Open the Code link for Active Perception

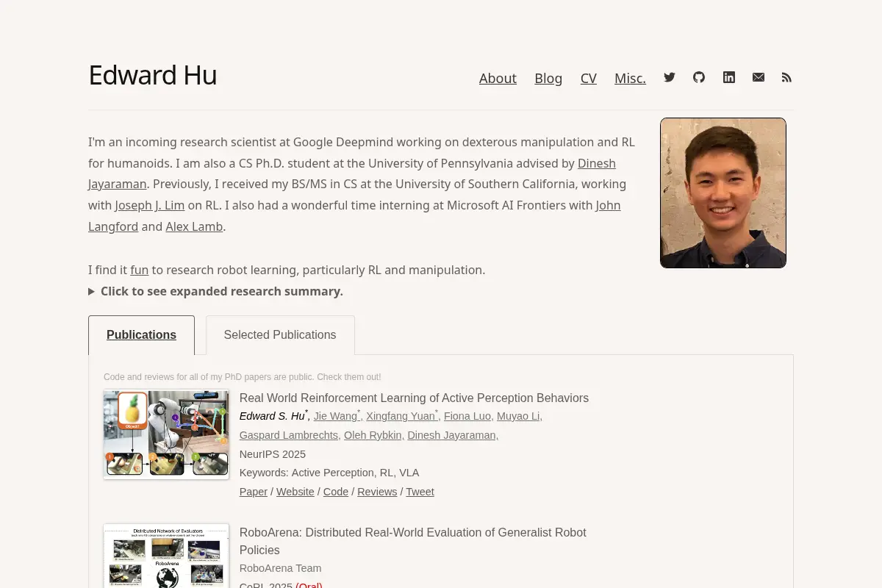click(336, 492)
